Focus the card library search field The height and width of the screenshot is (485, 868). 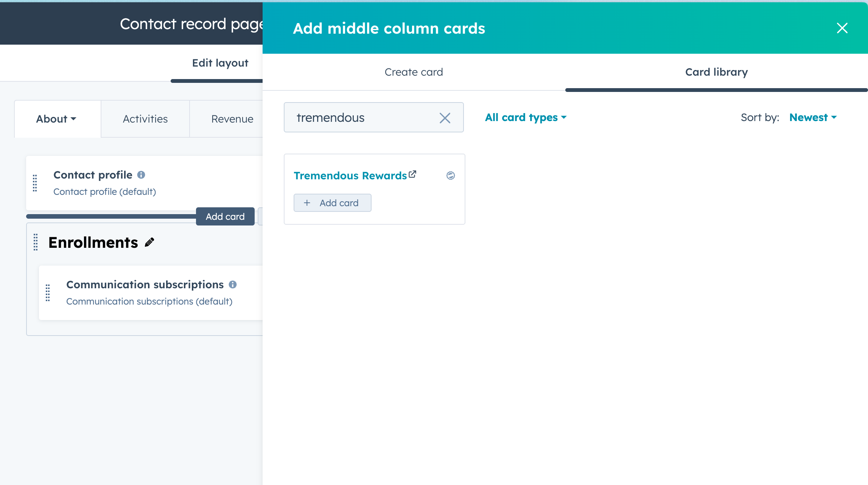363,118
